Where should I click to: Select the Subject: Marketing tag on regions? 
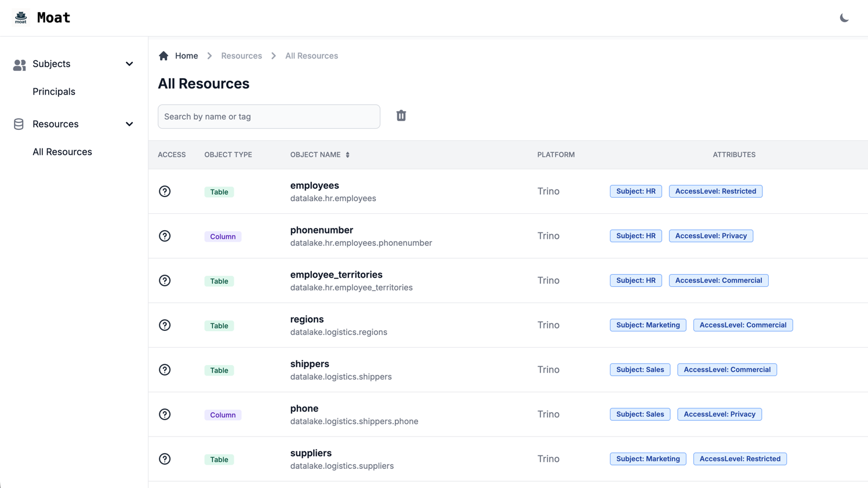point(648,325)
